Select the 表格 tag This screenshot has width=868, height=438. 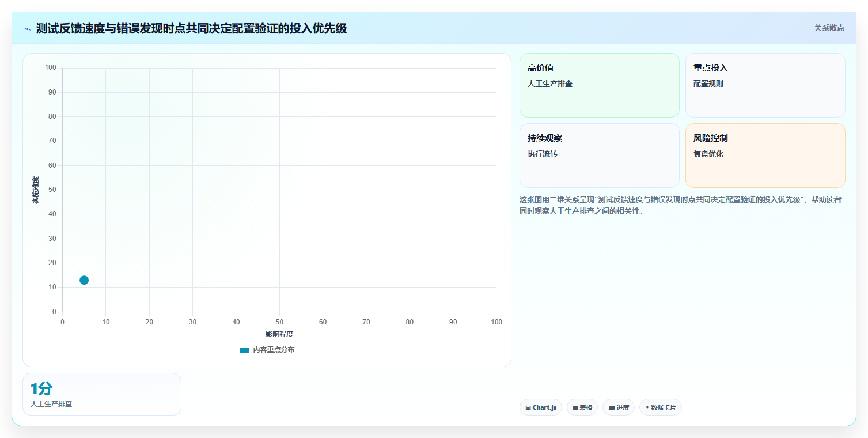582,407
